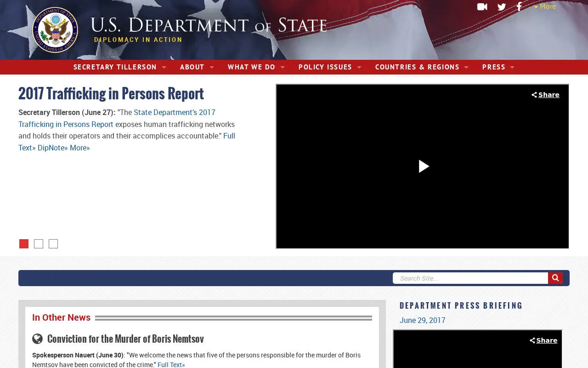Click the Diplomacy in Action tagline

click(138, 40)
